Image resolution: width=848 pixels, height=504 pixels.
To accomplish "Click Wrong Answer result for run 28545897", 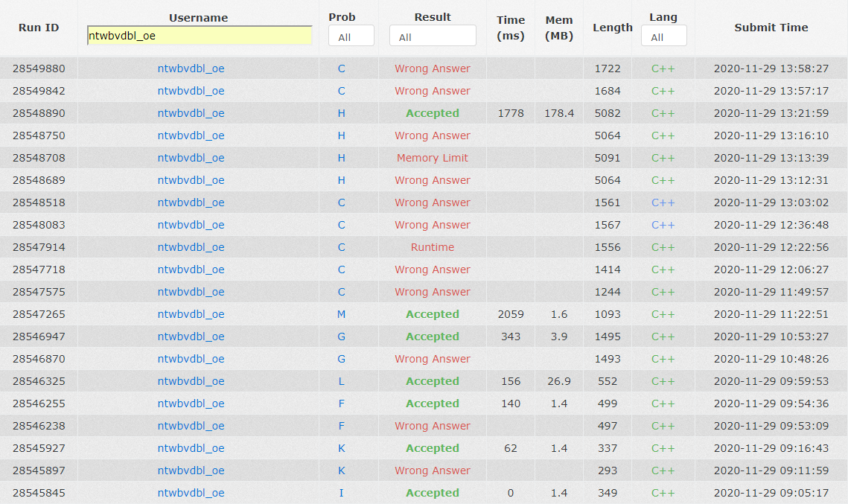I will click(x=432, y=470).
